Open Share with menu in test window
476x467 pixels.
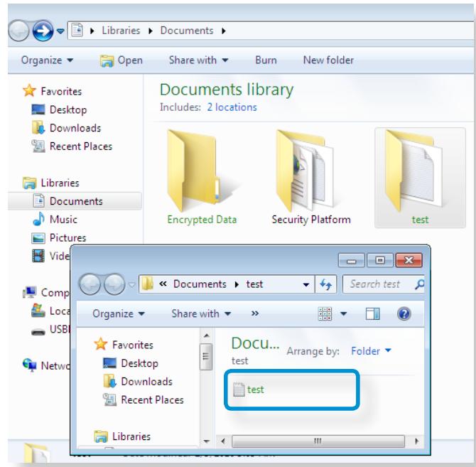201,313
